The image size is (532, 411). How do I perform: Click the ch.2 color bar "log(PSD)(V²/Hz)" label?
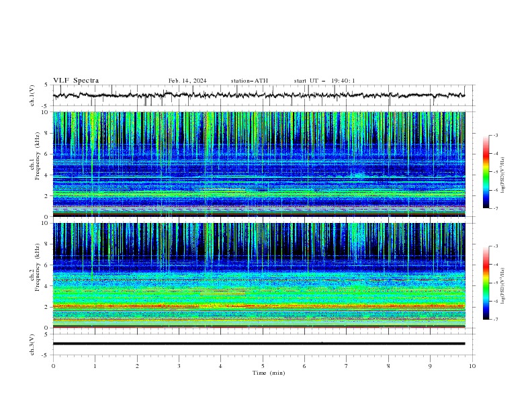(x=502, y=286)
